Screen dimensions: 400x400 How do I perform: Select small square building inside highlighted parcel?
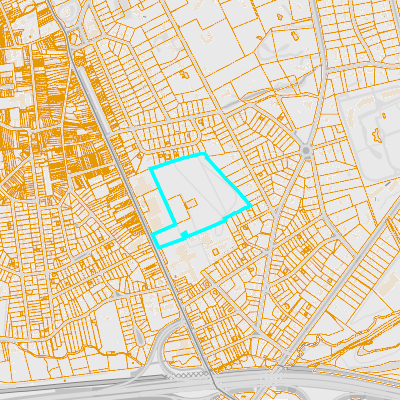tap(191, 203)
